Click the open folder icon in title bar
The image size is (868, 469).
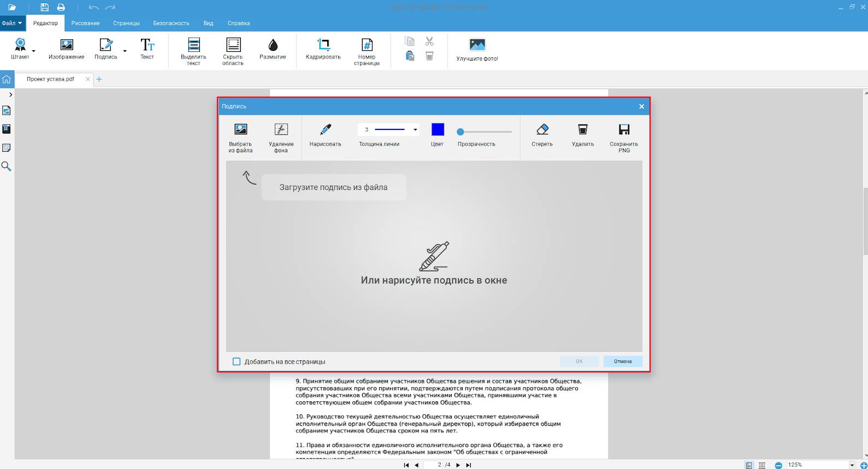point(12,8)
